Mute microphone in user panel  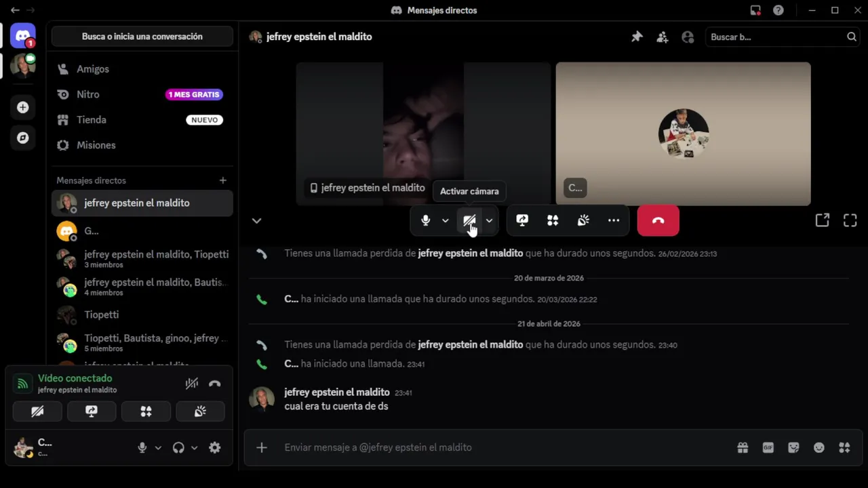tap(142, 447)
